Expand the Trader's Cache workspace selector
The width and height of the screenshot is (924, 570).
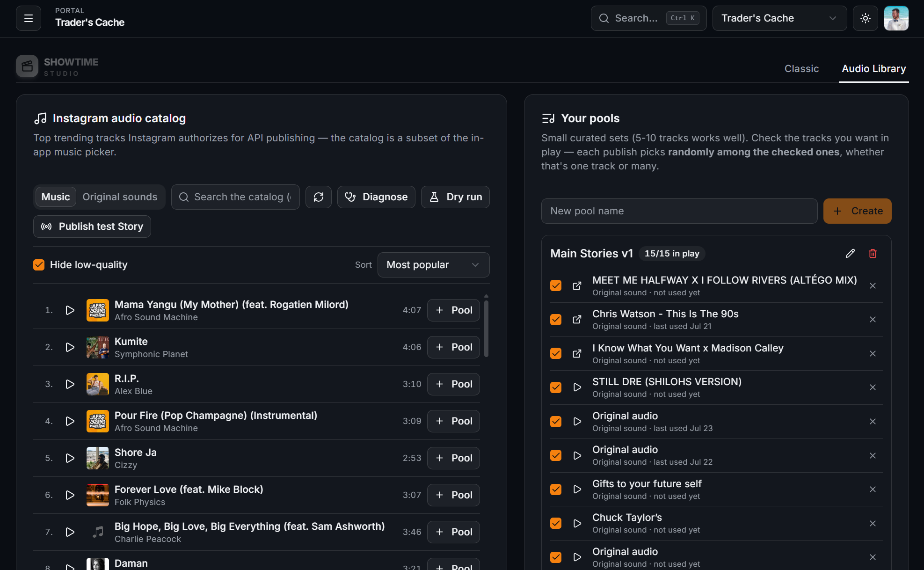(x=779, y=18)
